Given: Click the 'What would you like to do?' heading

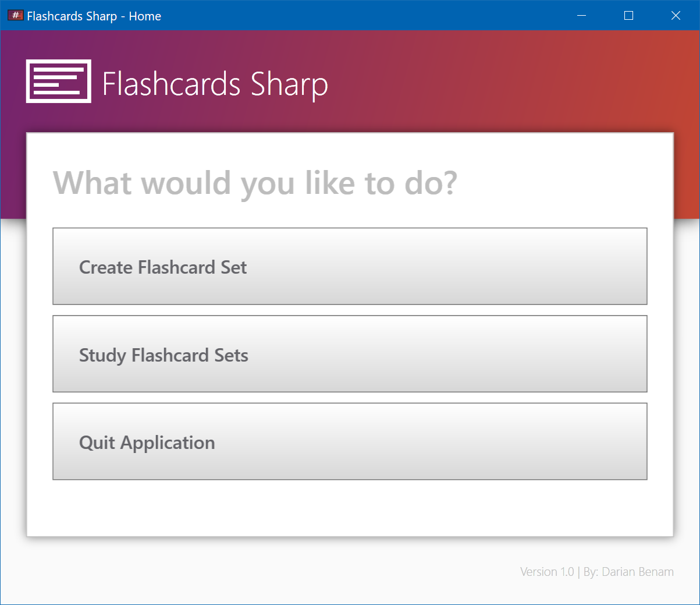Looking at the screenshot, I should (255, 183).
